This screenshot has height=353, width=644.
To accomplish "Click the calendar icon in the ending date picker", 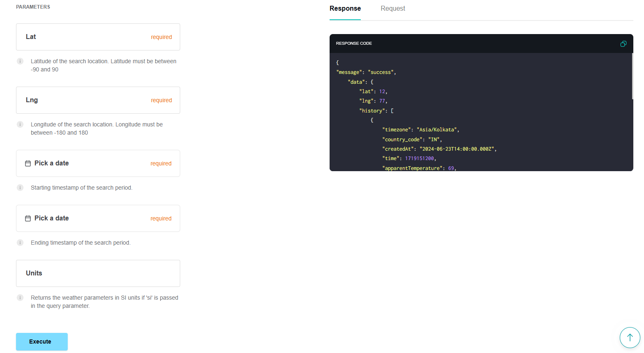I will [x=28, y=218].
